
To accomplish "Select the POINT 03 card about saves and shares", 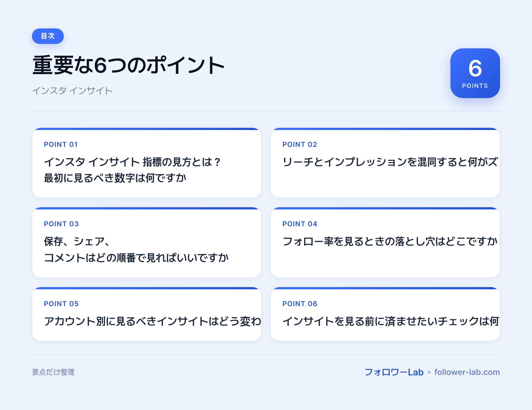I will pyautogui.click(x=147, y=242).
